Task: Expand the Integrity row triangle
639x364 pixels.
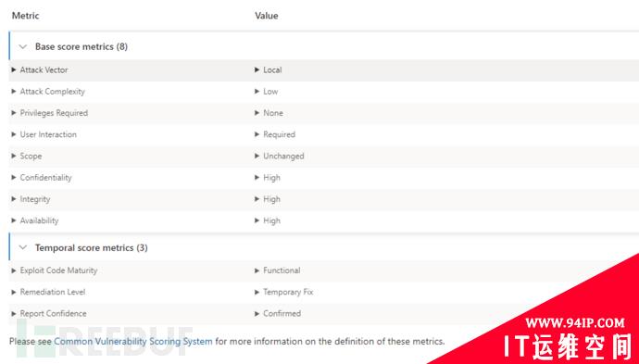Action: click(x=14, y=199)
